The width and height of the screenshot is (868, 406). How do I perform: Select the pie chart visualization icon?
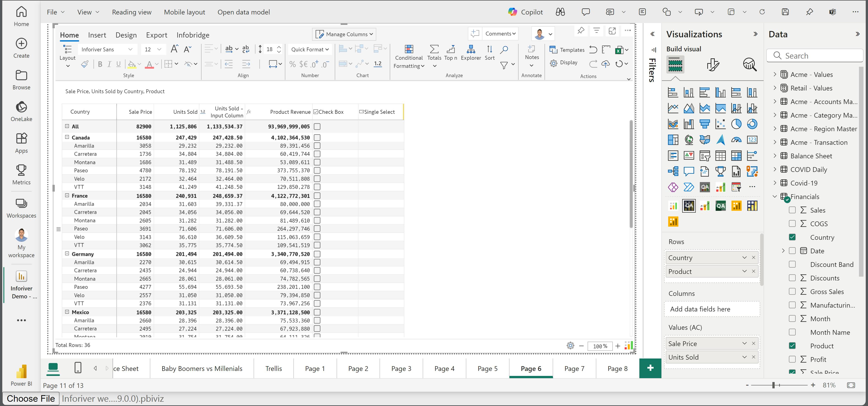point(736,124)
